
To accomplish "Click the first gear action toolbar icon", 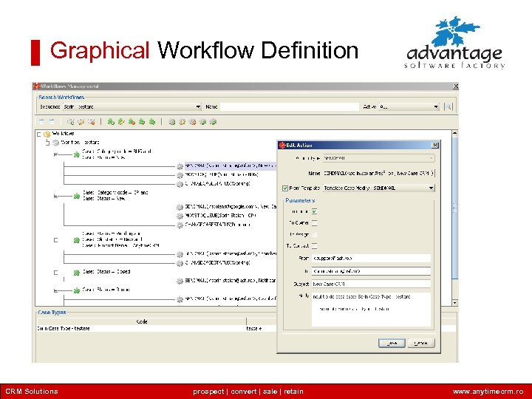I will pyautogui.click(x=172, y=121).
